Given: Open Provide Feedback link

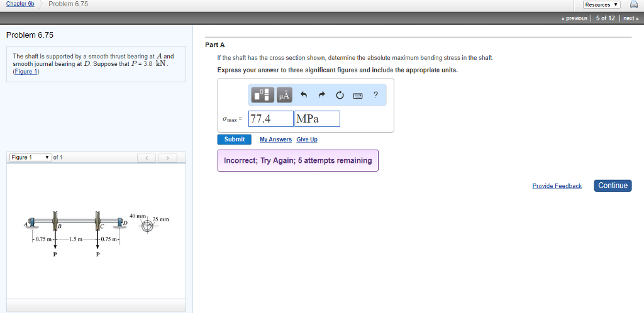Looking at the screenshot, I should pyautogui.click(x=557, y=186).
